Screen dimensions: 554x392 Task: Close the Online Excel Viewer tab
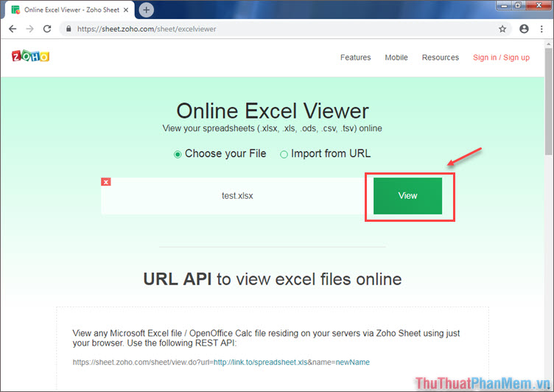[126, 10]
